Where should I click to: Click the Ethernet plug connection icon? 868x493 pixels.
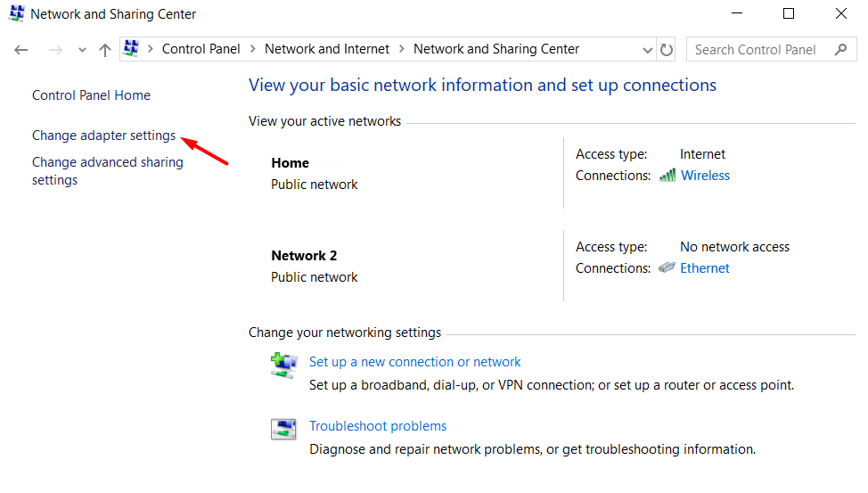click(667, 268)
